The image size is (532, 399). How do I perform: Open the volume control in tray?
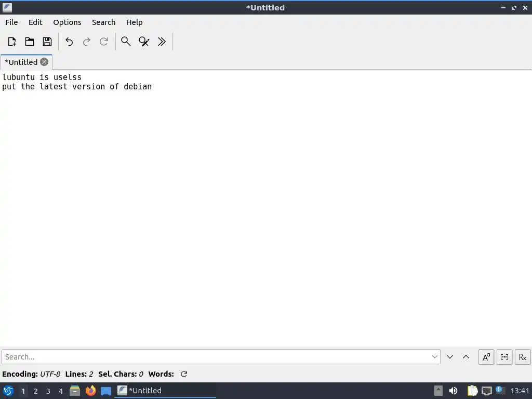tap(453, 391)
